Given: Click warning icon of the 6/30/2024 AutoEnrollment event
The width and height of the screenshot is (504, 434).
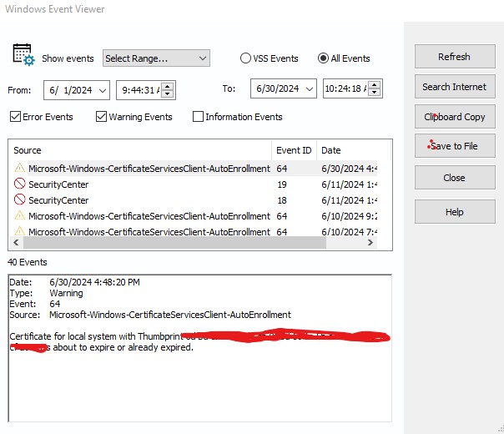Looking at the screenshot, I should pyautogui.click(x=20, y=168).
